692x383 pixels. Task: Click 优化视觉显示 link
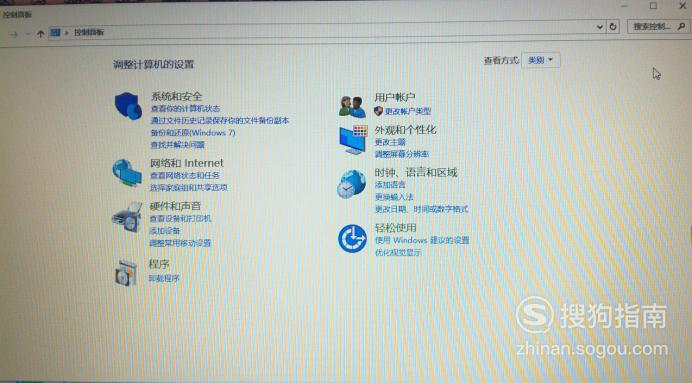tap(398, 253)
